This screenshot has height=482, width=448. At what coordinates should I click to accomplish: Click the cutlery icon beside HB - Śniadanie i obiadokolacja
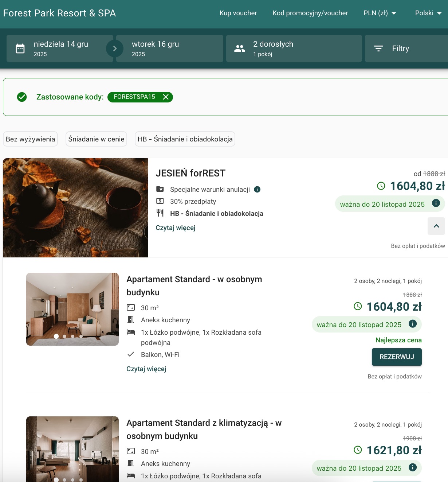pyautogui.click(x=160, y=213)
